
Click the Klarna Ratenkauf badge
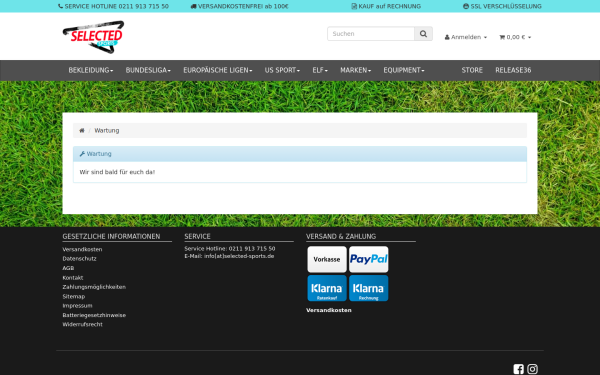[327, 288]
